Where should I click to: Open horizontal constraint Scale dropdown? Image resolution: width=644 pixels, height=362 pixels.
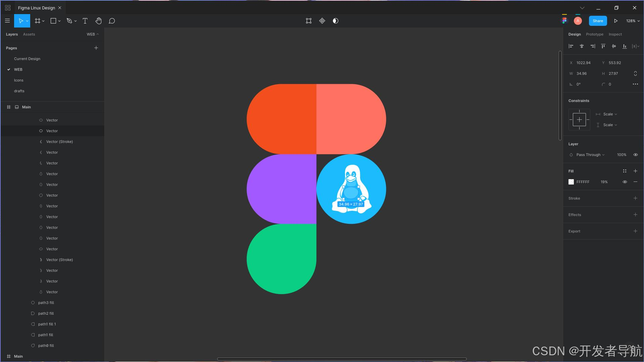[x=610, y=114]
